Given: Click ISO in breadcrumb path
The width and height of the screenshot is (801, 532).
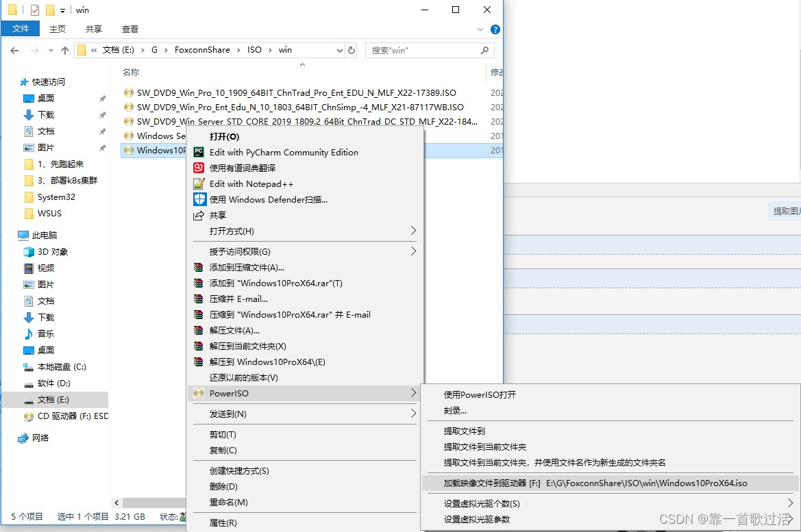Looking at the screenshot, I should [x=254, y=50].
